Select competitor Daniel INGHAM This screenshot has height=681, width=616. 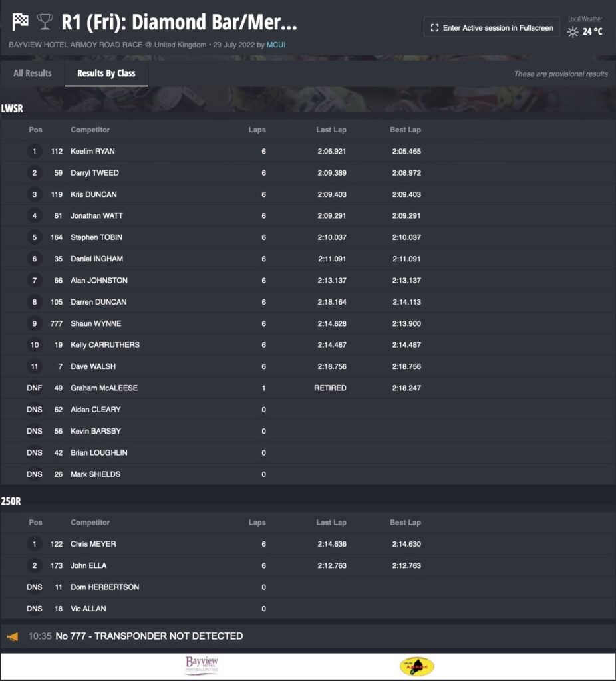coord(96,259)
